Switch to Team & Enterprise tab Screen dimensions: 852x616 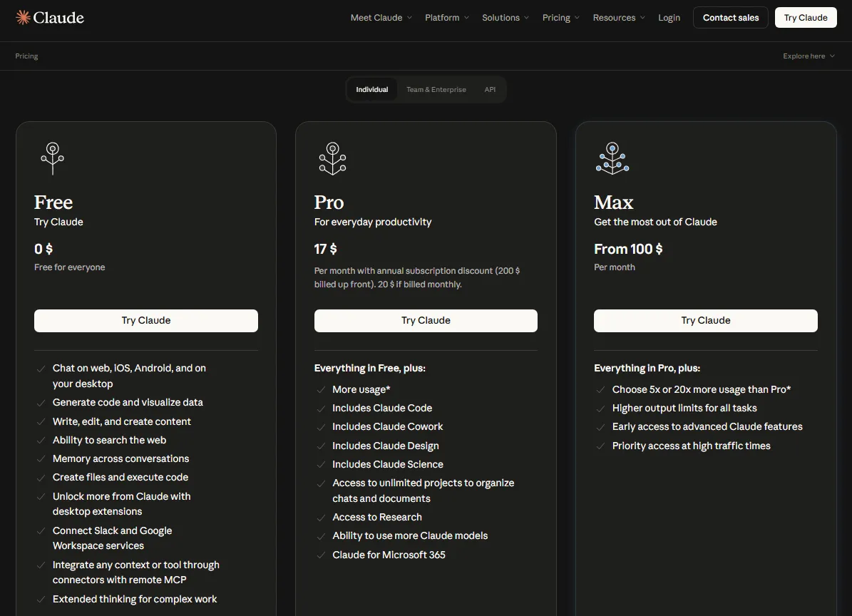click(x=436, y=90)
